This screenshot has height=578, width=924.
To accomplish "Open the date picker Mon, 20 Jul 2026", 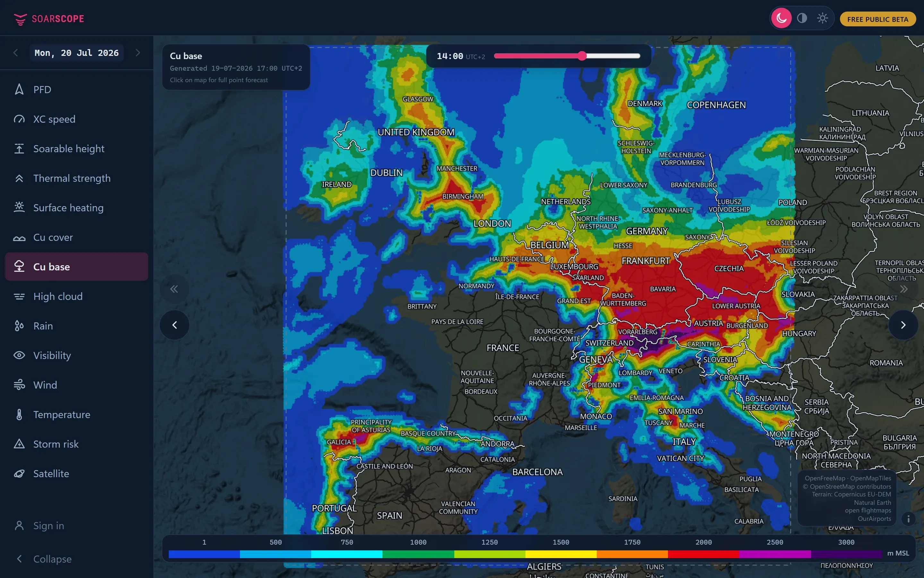I will 77,53.
